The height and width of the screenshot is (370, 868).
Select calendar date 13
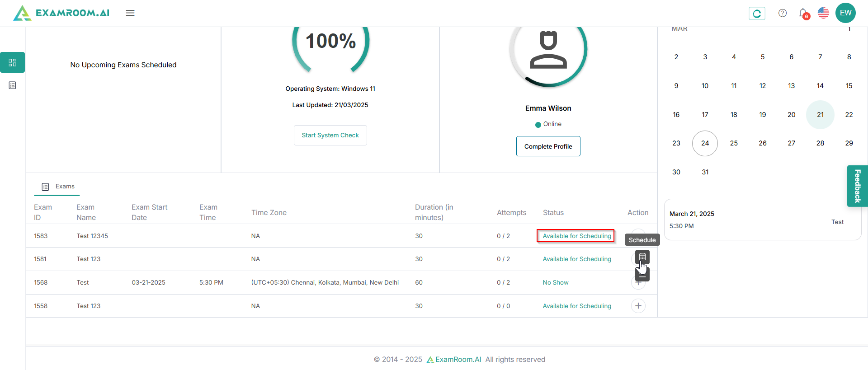792,86
